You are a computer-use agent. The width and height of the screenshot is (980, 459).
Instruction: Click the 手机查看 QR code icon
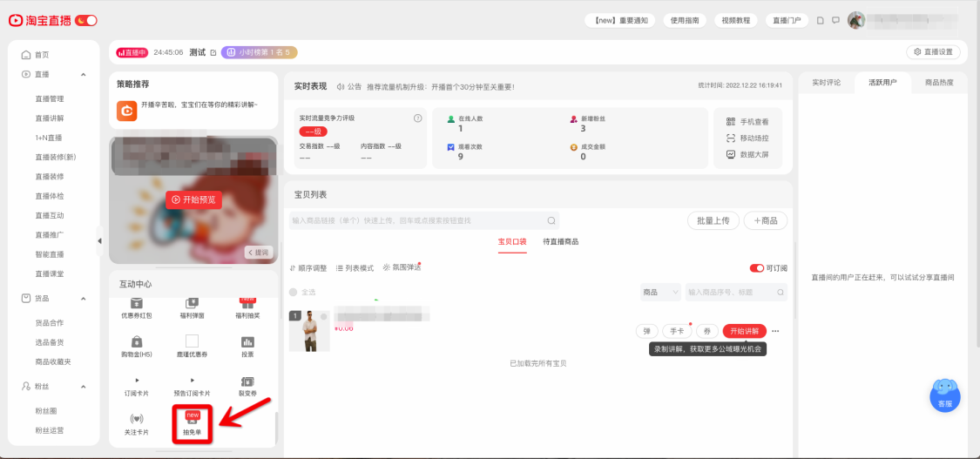[731, 122]
